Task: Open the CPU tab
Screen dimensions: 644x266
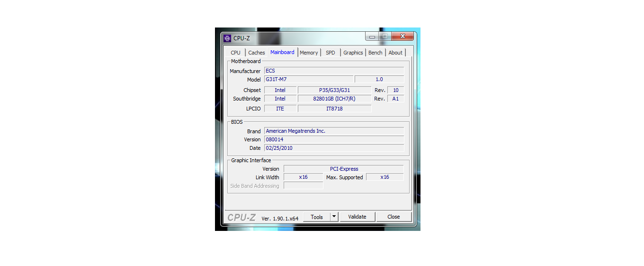Action: (235, 53)
